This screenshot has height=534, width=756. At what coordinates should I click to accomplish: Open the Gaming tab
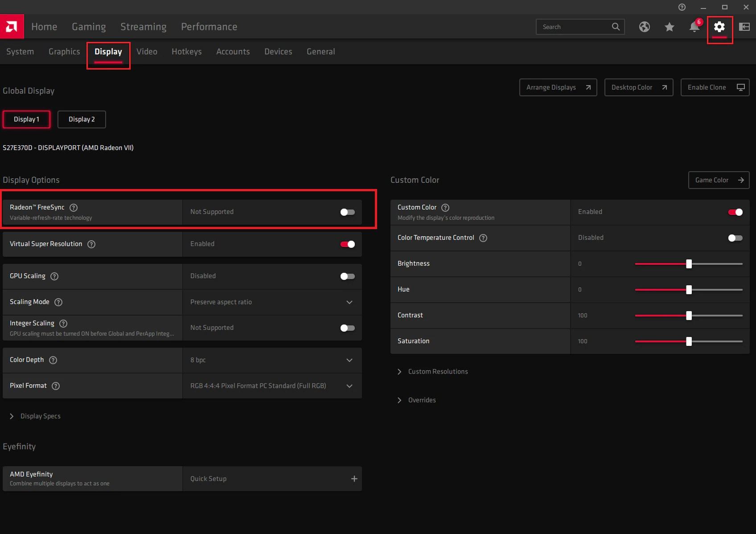[89, 27]
